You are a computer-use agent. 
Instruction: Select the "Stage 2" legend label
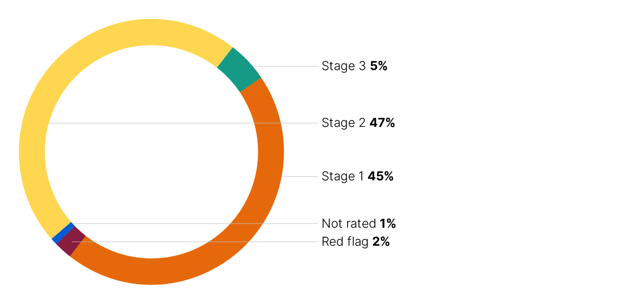click(x=344, y=123)
